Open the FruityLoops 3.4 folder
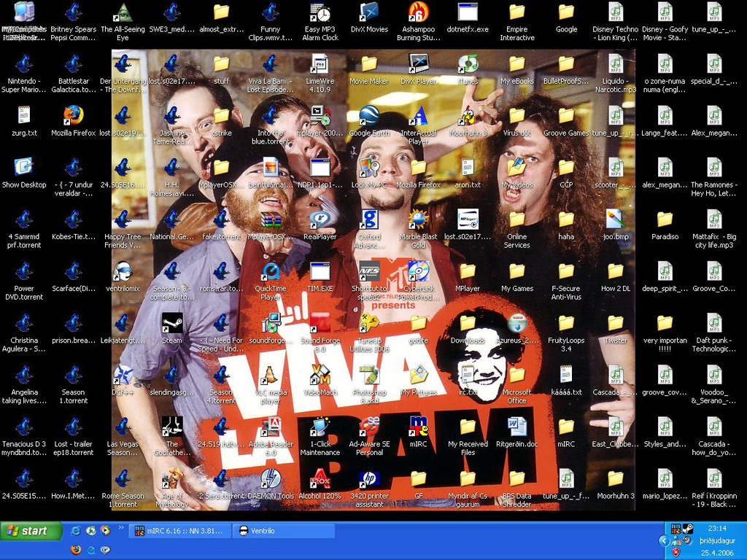The width and height of the screenshot is (747, 560). point(566,332)
